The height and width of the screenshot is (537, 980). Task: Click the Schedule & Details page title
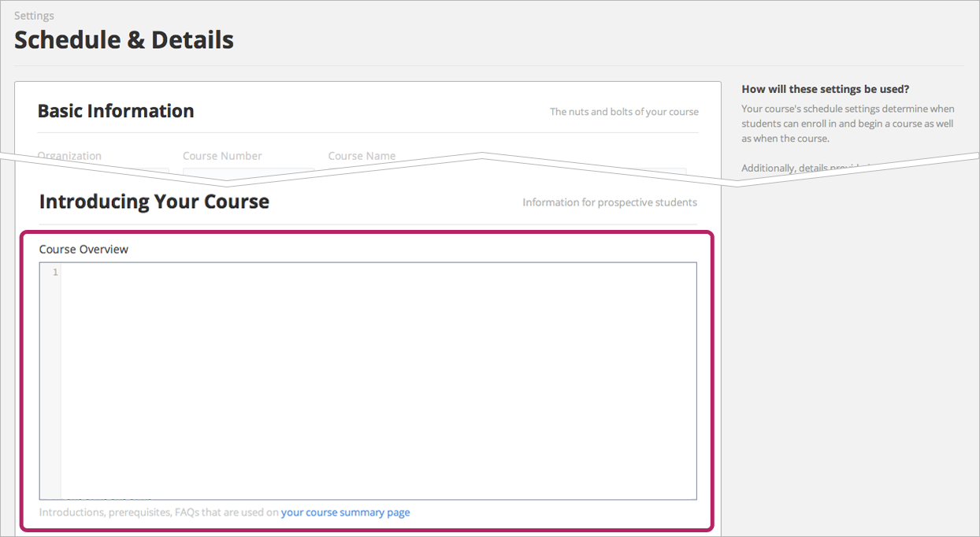(124, 40)
